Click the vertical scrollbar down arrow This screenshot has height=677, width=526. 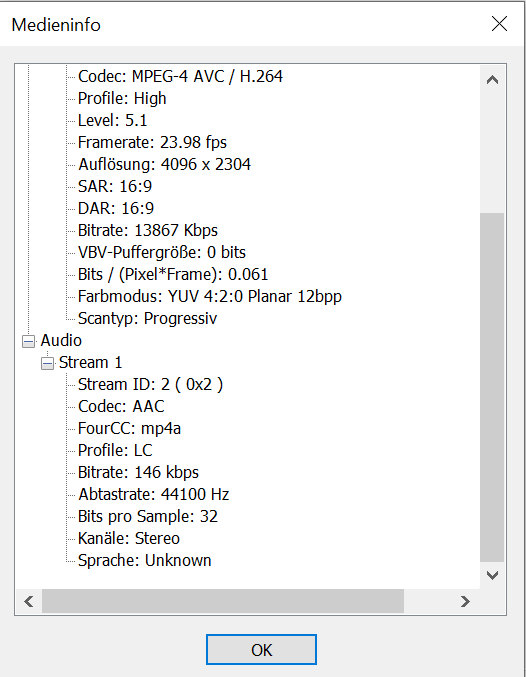492,575
